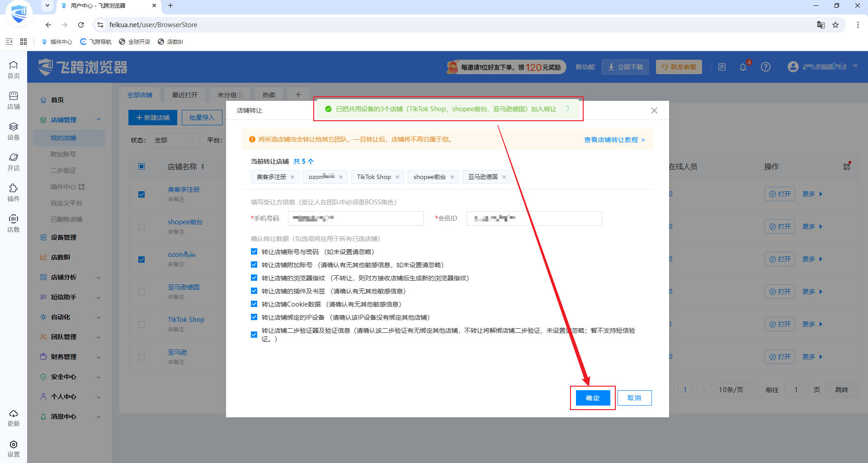Image resolution: width=868 pixels, height=463 pixels.
Task: Bookmark this page with the star icon
Action: coord(835,25)
